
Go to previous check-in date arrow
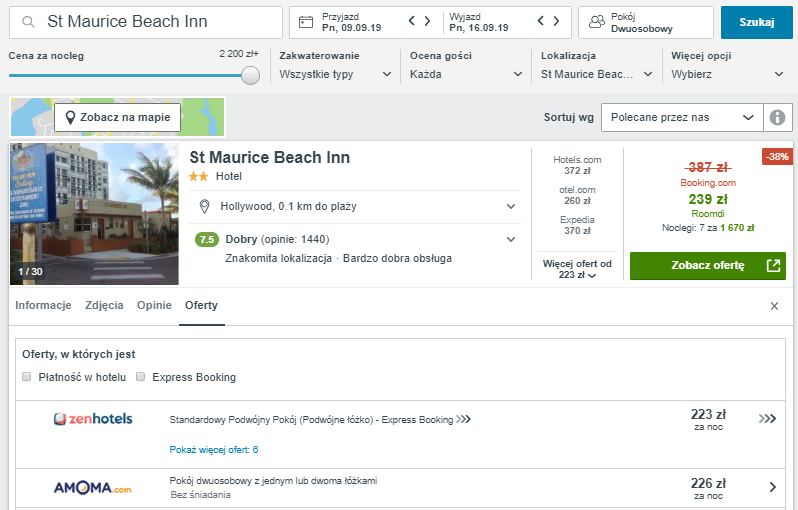tap(411, 21)
